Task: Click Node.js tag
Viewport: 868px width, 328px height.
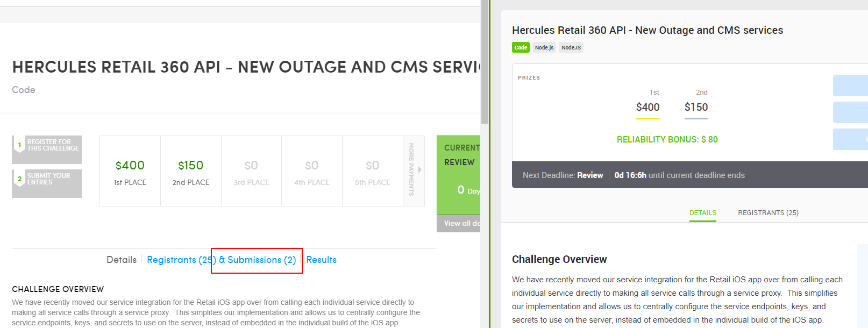Action: coord(544,47)
